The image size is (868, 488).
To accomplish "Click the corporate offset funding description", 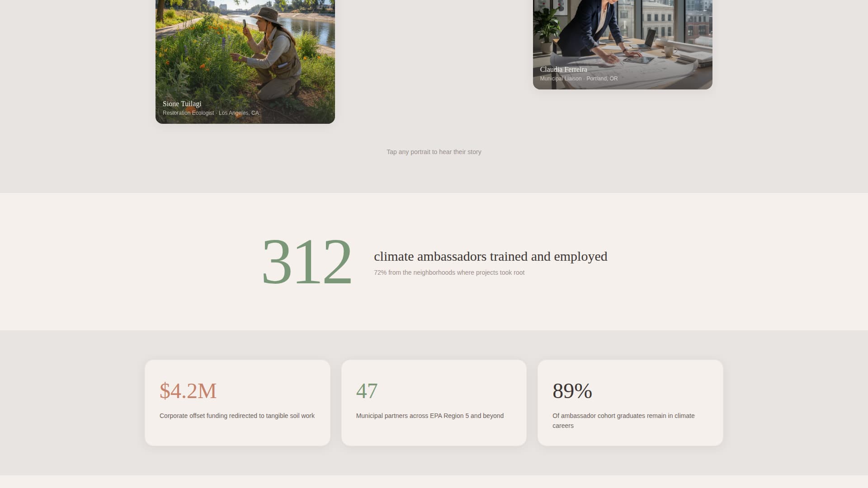I will (x=237, y=416).
